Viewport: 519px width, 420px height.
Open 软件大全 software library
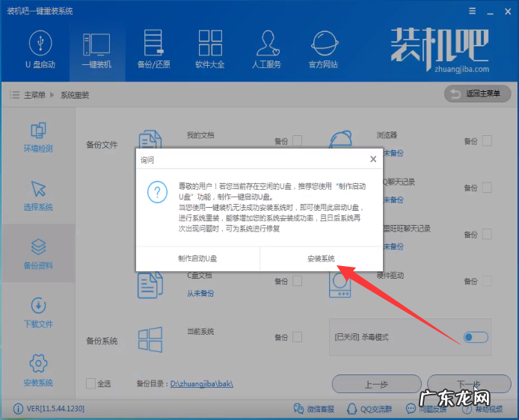[210, 49]
